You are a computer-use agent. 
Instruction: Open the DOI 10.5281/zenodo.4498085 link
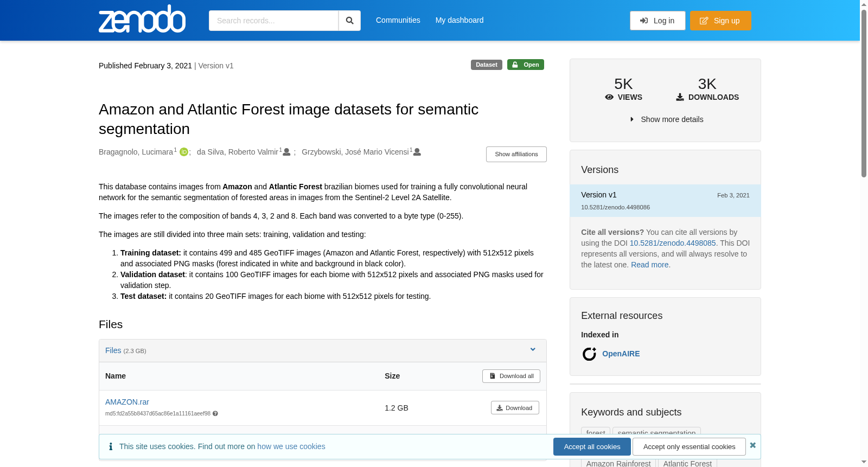[673, 243]
